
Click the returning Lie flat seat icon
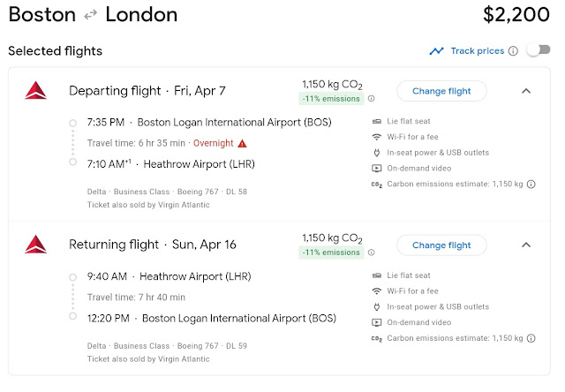coord(377,275)
